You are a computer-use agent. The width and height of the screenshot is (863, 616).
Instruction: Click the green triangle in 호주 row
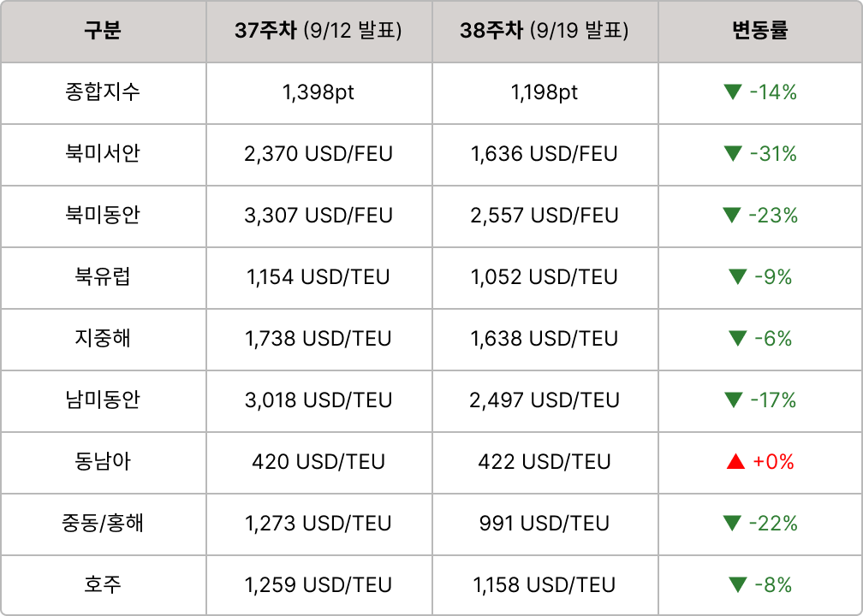click(x=737, y=585)
